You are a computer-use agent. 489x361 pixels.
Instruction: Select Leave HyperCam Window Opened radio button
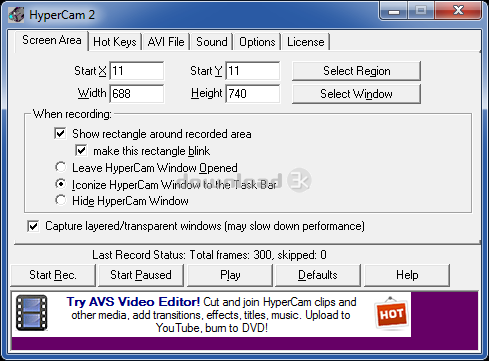[x=61, y=167]
